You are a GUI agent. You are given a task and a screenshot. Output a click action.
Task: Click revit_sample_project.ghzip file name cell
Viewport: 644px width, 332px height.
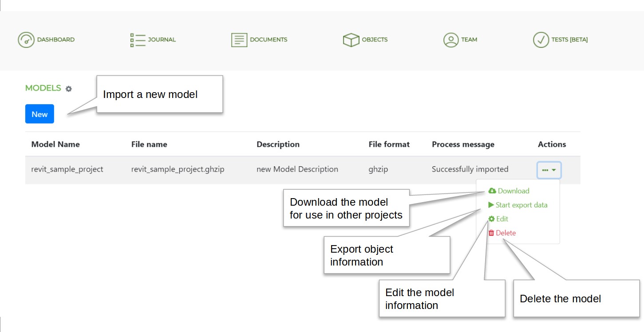(178, 169)
